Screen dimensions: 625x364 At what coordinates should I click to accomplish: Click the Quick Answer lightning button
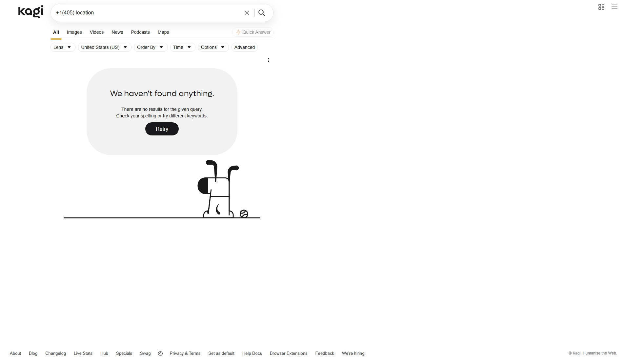253,32
